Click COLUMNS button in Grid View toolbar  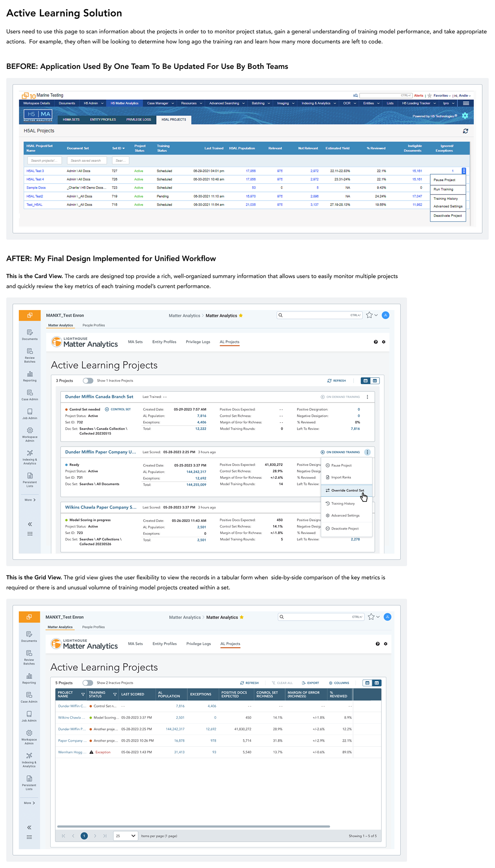coord(339,683)
